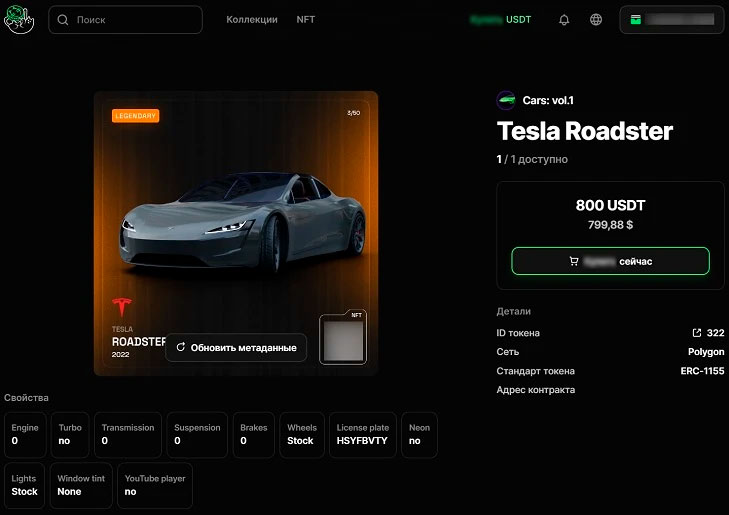This screenshot has width=729, height=515.
Task: Select the YouTube player property tile
Action: [x=155, y=485]
